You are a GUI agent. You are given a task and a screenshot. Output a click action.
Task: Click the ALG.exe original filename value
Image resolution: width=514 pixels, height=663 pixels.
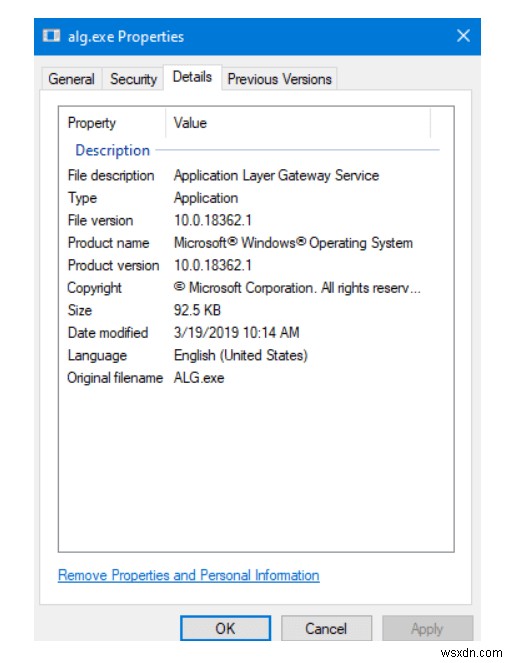pyautogui.click(x=199, y=378)
